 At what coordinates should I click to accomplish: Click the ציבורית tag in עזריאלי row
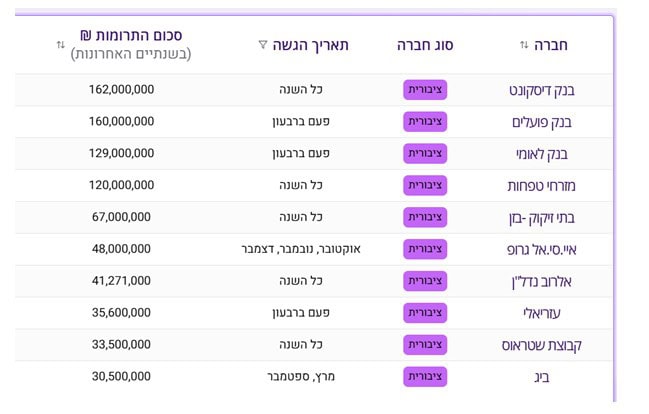tap(425, 313)
